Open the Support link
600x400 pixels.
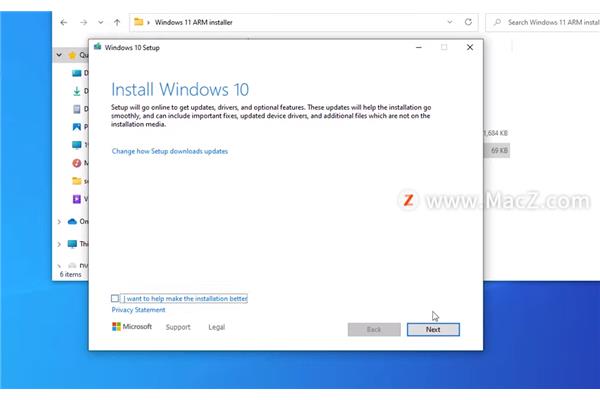pyautogui.click(x=178, y=327)
